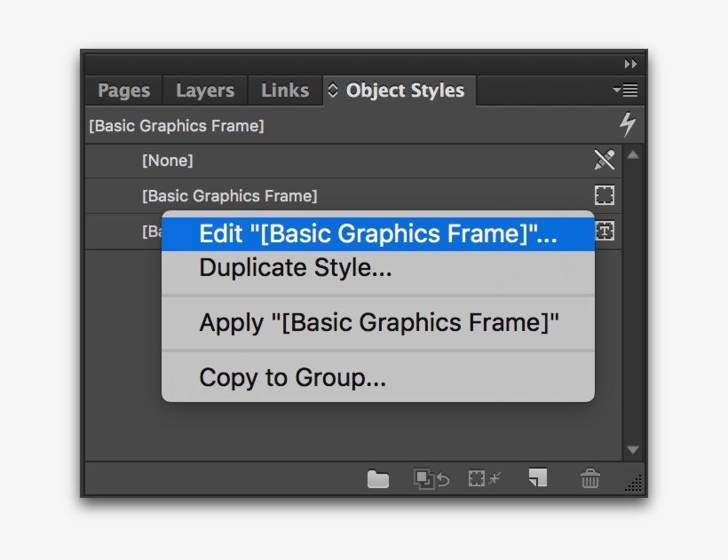
Task: Create a new object style
Action: [x=536, y=478]
